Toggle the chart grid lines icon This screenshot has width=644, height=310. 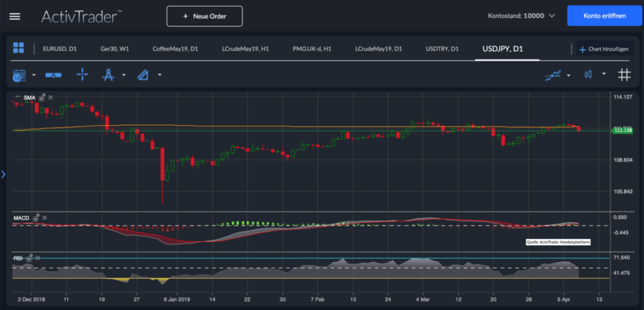click(x=624, y=75)
